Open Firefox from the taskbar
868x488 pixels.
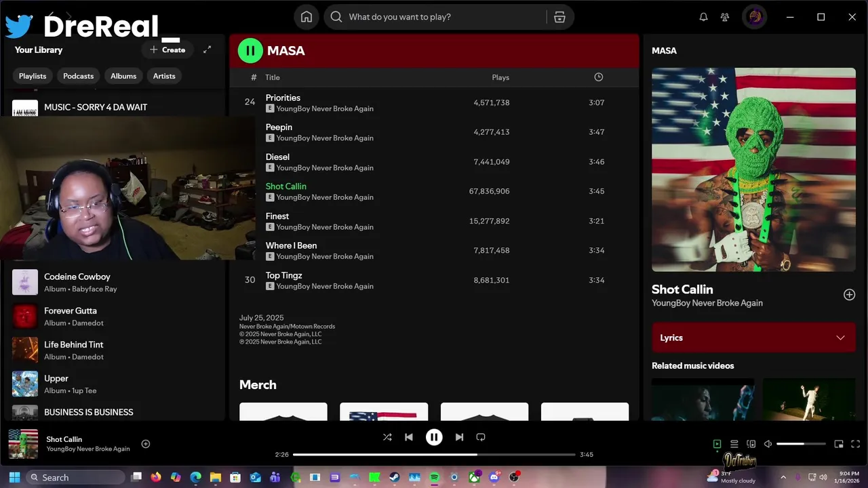click(156, 477)
